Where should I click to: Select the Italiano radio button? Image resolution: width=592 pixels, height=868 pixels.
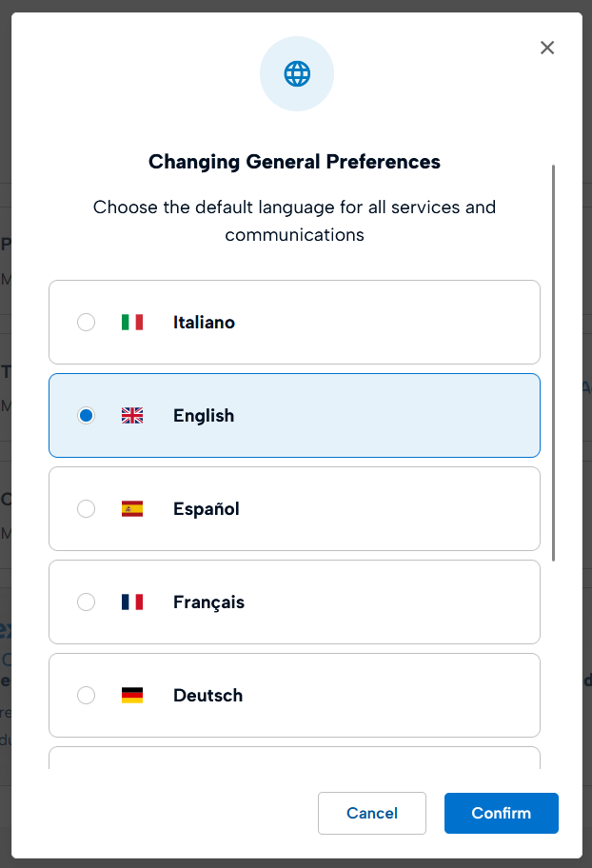pyautogui.click(x=87, y=323)
